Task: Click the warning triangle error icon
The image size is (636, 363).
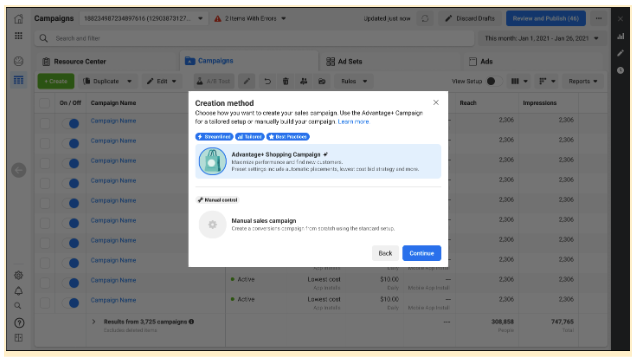Action: [218, 19]
